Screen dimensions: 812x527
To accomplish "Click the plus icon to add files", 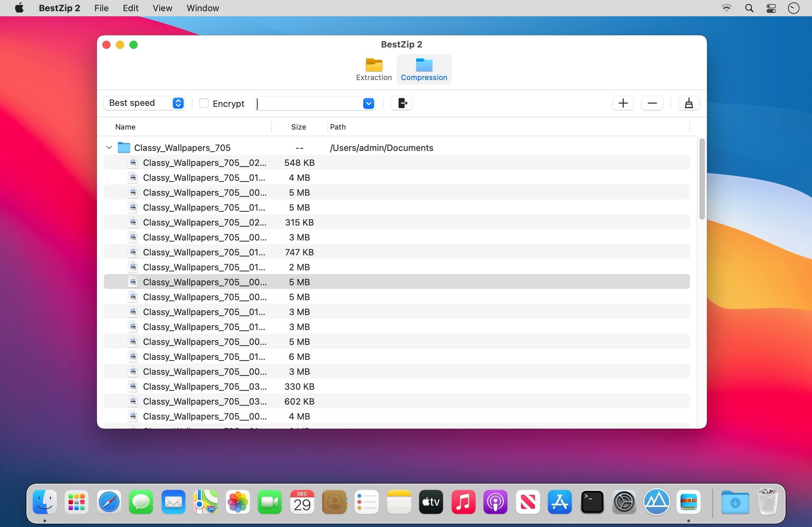I will [623, 103].
